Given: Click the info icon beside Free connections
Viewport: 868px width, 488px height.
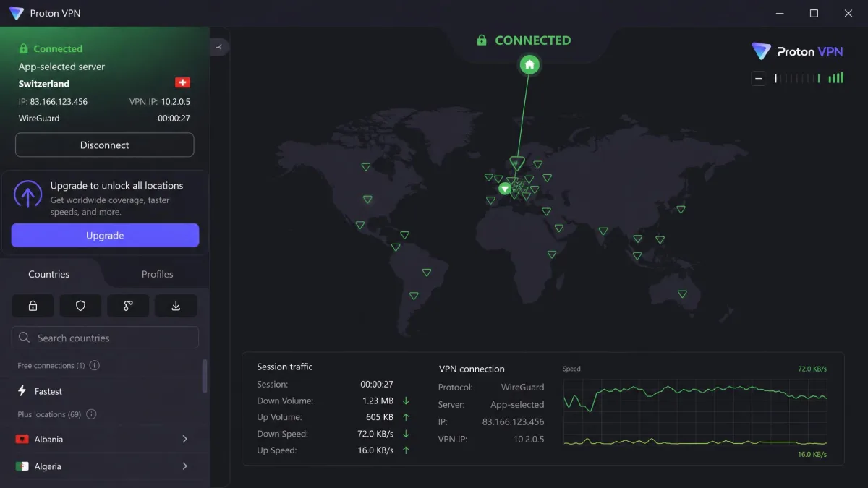Looking at the screenshot, I should (95, 365).
